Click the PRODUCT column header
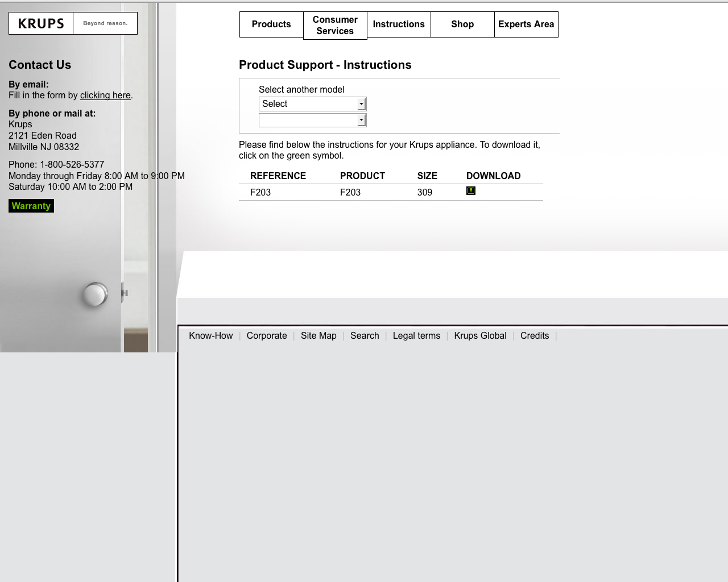 pos(362,176)
